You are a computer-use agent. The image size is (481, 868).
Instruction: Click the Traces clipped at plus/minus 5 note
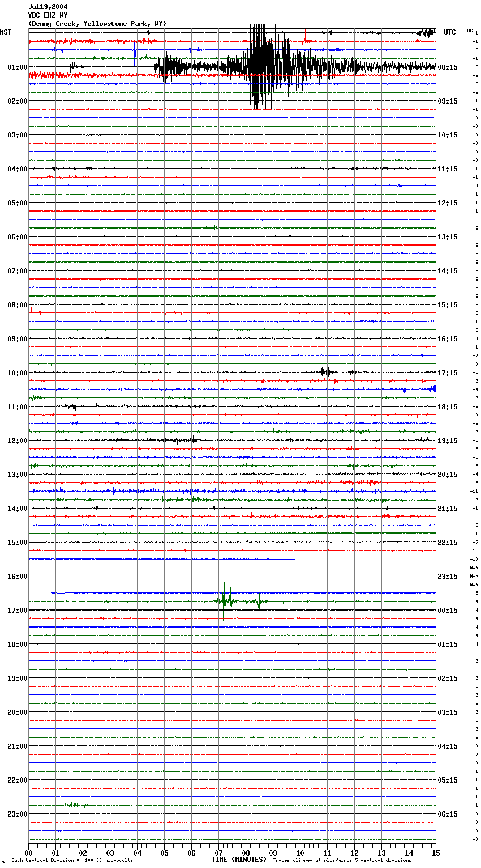[342, 860]
